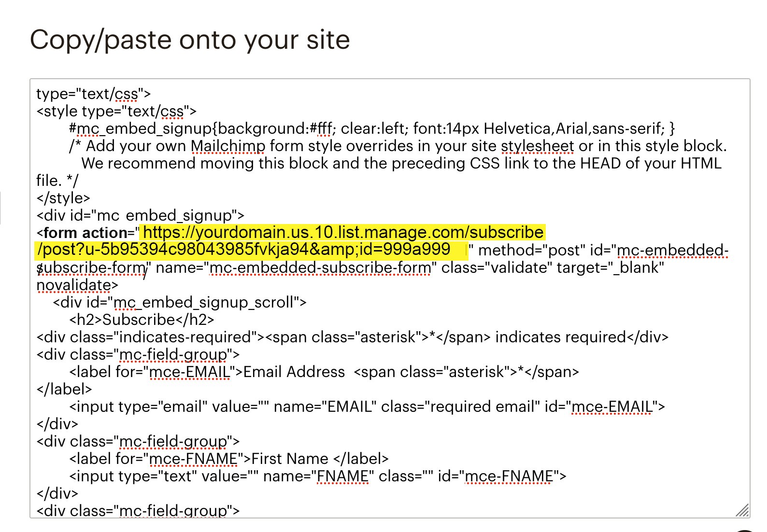Click the highlighted post?u- ID line

[244, 249]
